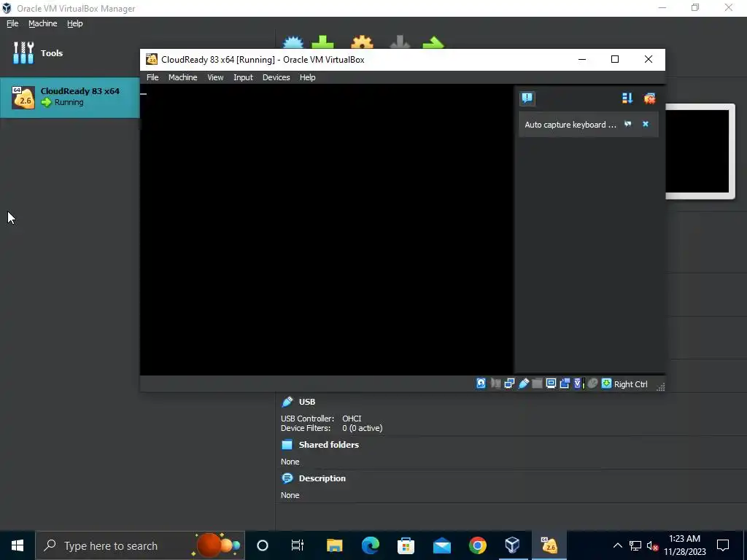Open the Input menu in VM window
The image size is (747, 560).
[243, 77]
